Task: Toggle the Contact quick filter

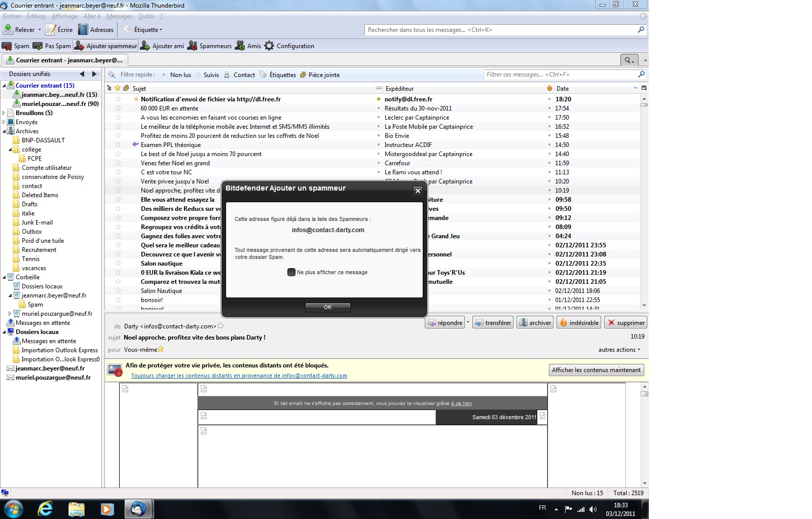Action: click(239, 75)
